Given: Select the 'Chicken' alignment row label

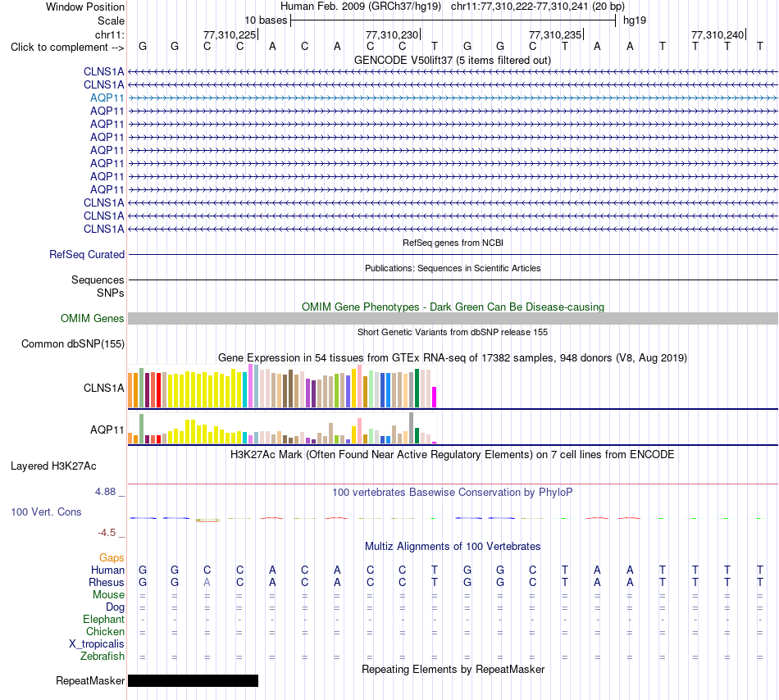Looking at the screenshot, I should point(105,631).
